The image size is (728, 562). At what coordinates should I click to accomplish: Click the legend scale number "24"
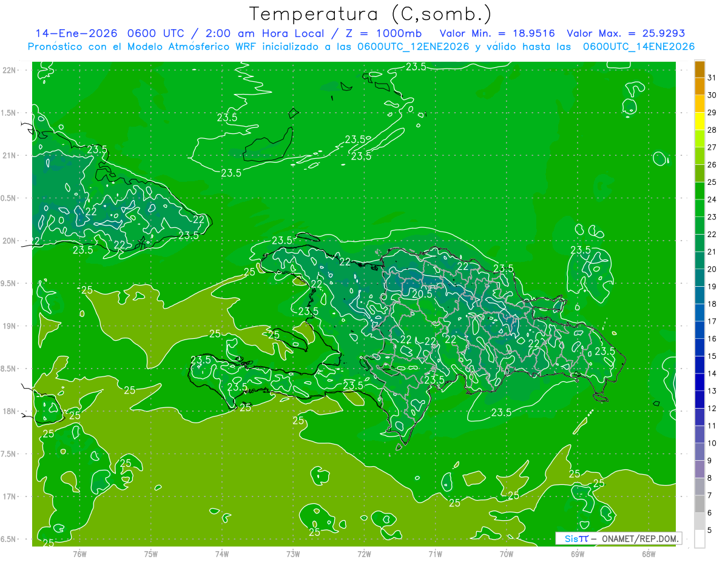coord(712,199)
